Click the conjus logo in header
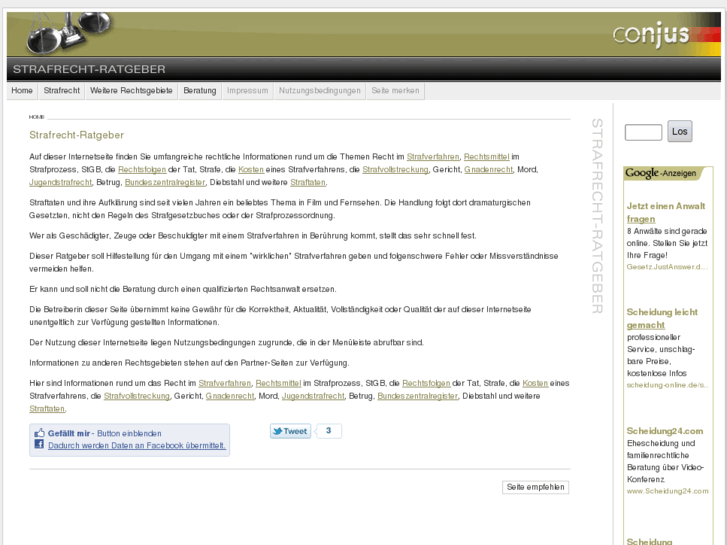This screenshot has height=545, width=727. pos(650,35)
